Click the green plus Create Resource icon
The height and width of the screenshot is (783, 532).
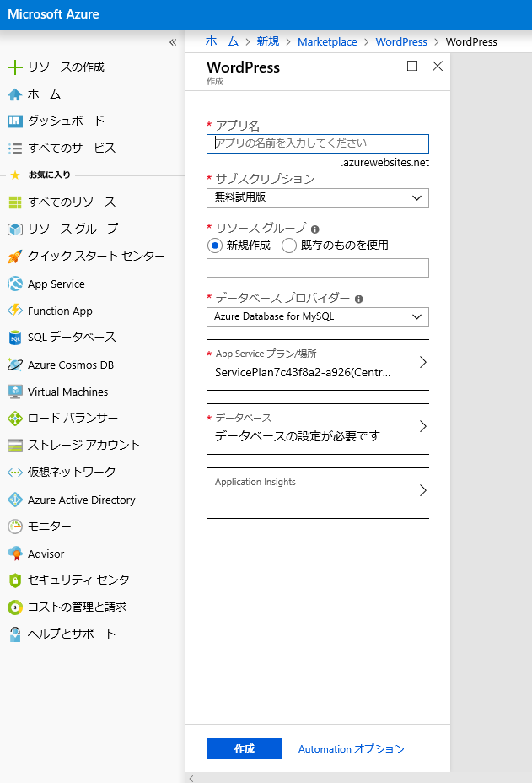click(15, 67)
